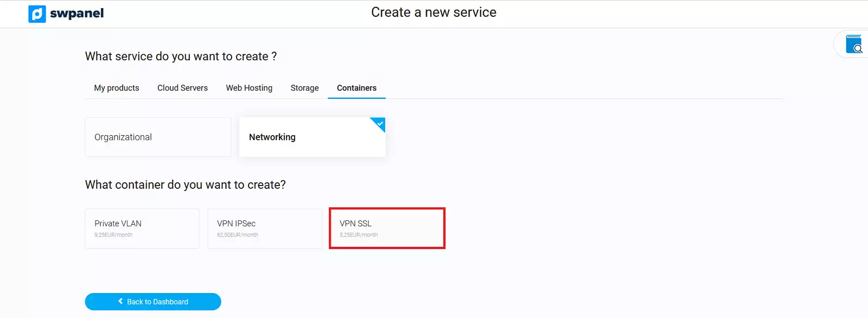The height and width of the screenshot is (318, 868).
Task: Click the swpanel logo icon
Action: click(37, 14)
